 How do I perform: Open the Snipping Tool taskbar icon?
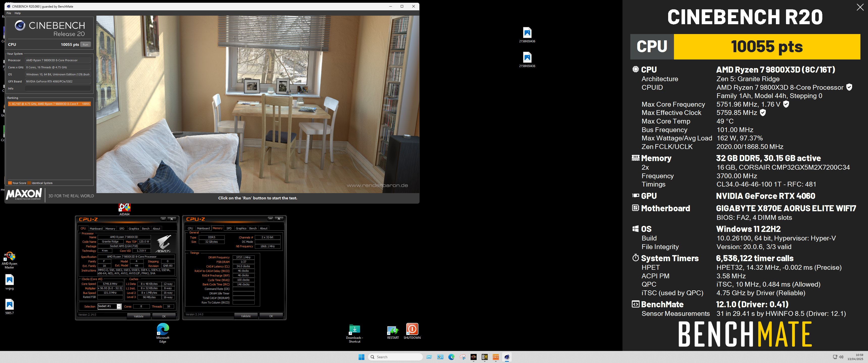[x=462, y=357]
